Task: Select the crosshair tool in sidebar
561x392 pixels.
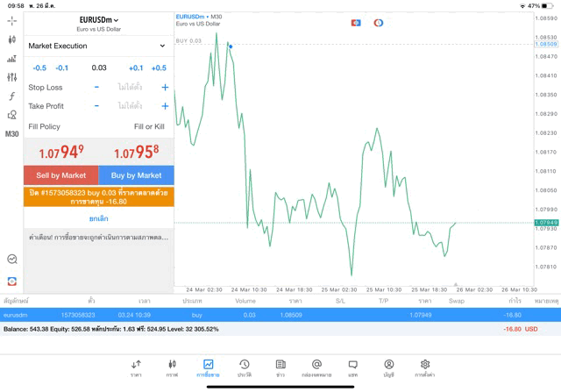Action: [x=11, y=21]
